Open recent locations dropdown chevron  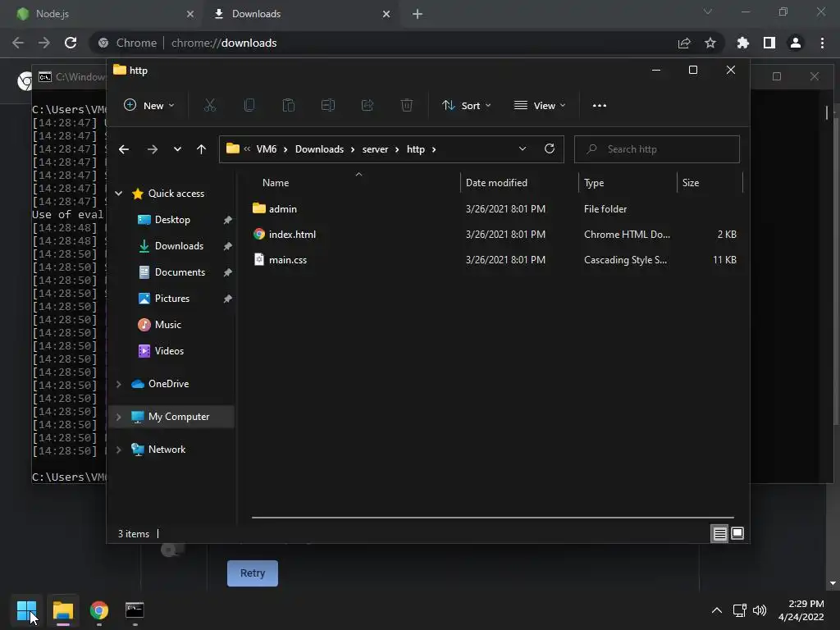[177, 149]
